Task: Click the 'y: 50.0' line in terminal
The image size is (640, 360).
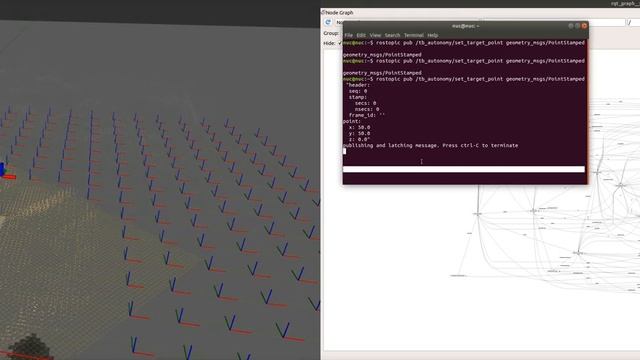Action: click(359, 133)
